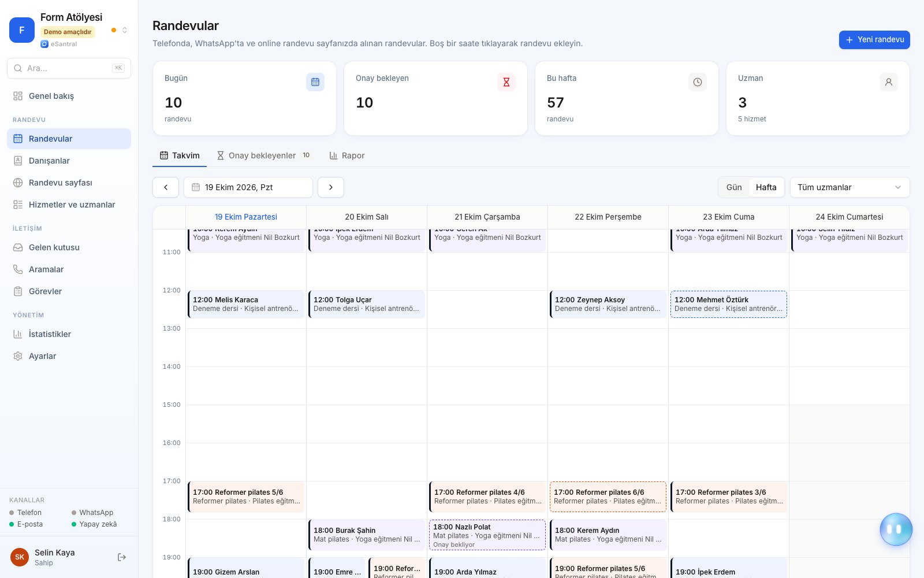
Task: Open the 12:00 Mehmet Öztürk pending appointment
Action: pos(729,304)
